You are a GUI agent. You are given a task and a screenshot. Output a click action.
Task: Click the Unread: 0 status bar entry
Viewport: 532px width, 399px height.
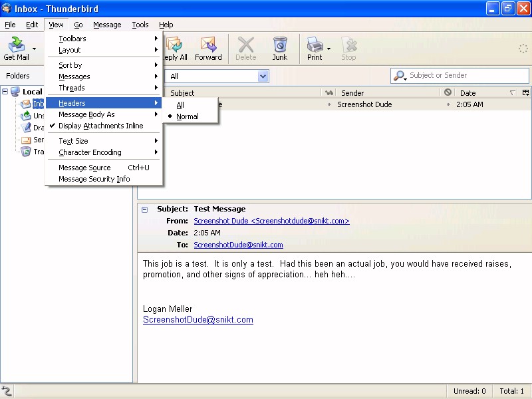click(469, 391)
